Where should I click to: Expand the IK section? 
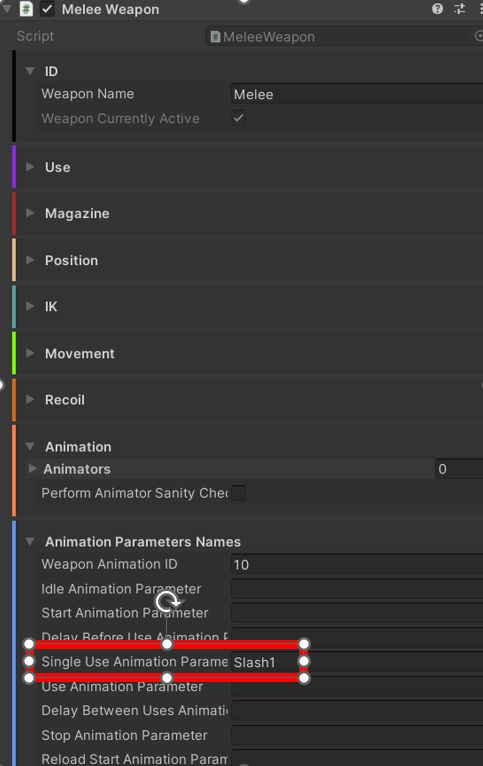pos(30,306)
